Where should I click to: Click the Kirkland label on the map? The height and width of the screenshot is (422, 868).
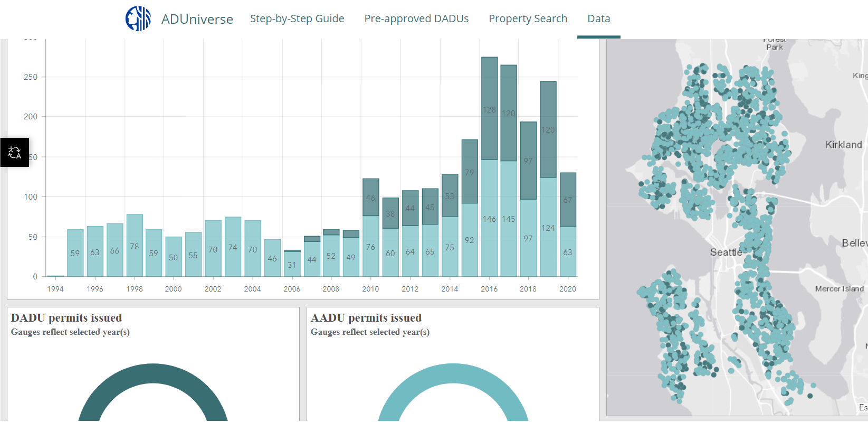[x=843, y=145]
